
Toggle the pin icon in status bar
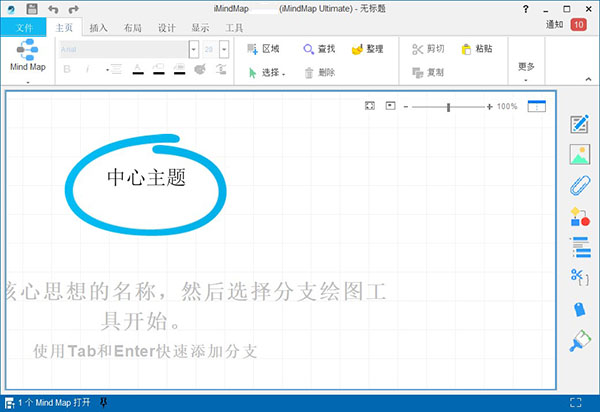(104, 403)
